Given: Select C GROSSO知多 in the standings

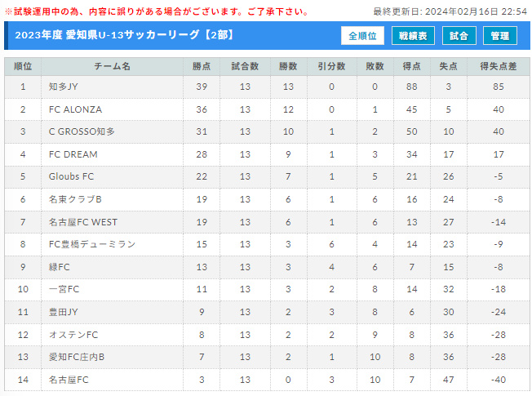Looking at the screenshot, I should click(82, 131).
